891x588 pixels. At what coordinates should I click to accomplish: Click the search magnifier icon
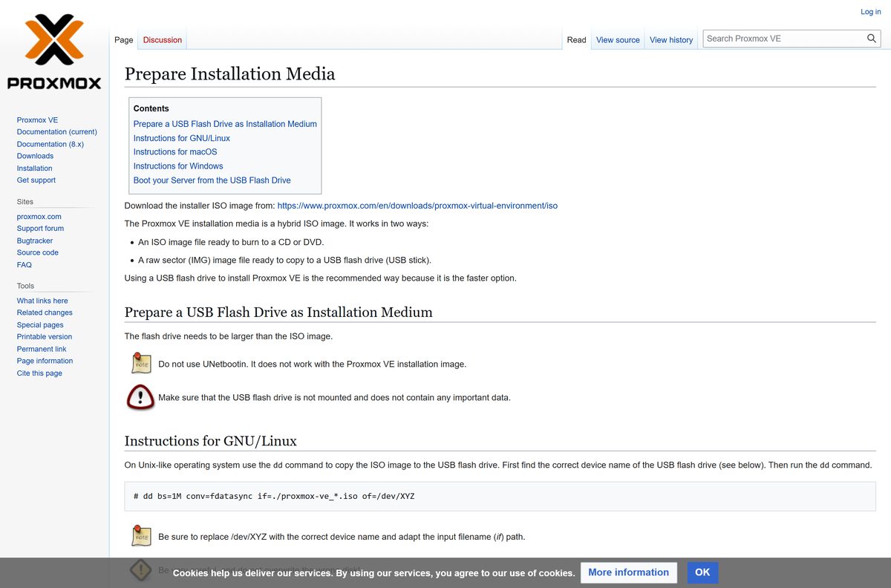pos(872,39)
